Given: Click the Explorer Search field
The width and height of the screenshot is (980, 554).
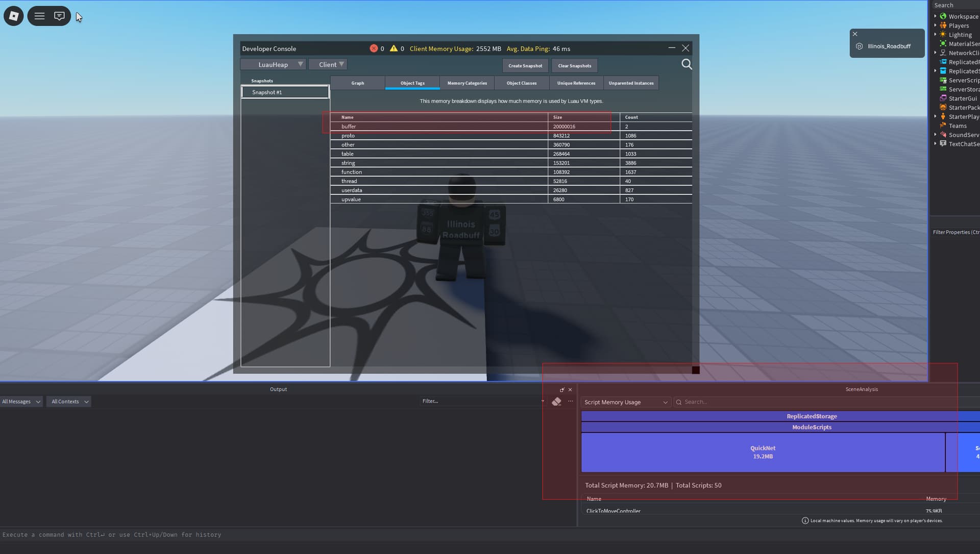Looking at the screenshot, I should [x=955, y=5].
